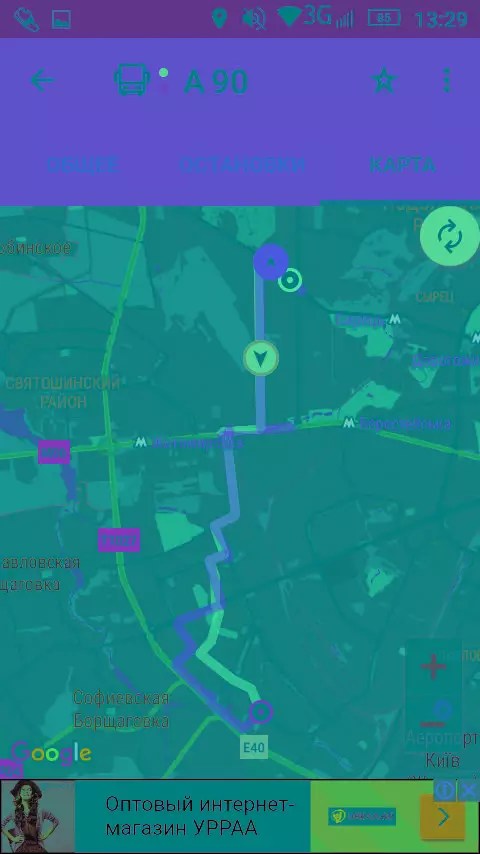Screen dimensions: 480x854
Task: Tap the ringed stop marker near route start
Action: [290, 281]
